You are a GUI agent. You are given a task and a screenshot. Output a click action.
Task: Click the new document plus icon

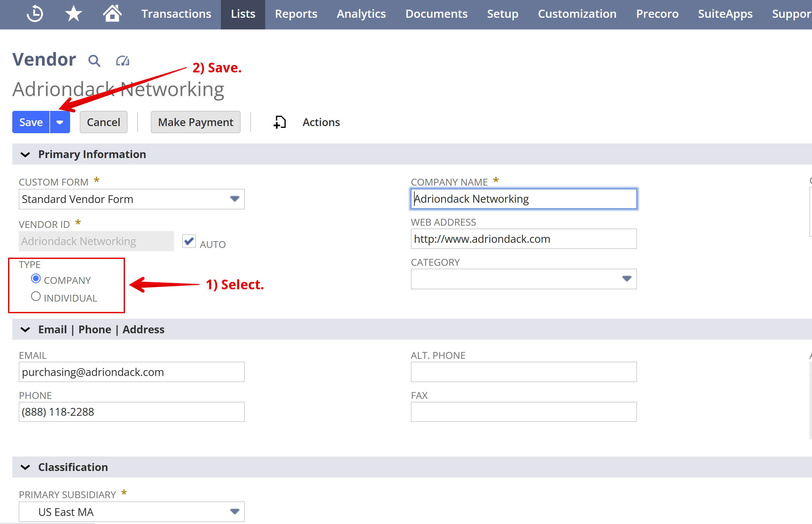pyautogui.click(x=279, y=122)
